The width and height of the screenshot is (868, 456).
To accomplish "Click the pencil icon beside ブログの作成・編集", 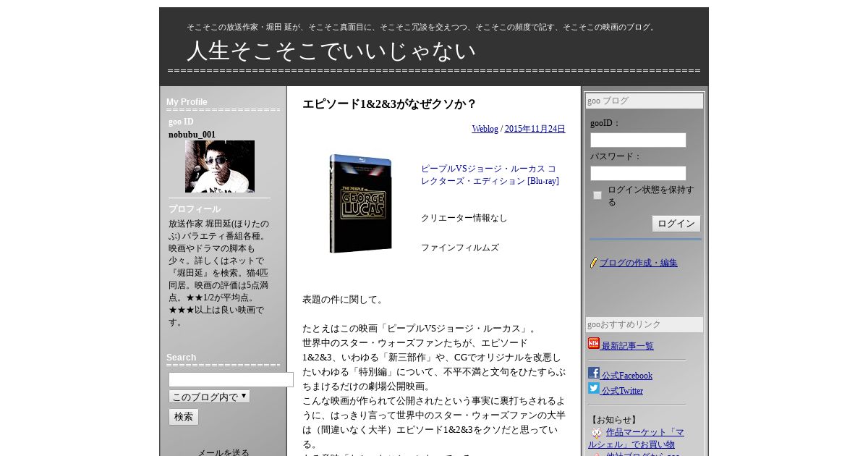I will click(594, 263).
